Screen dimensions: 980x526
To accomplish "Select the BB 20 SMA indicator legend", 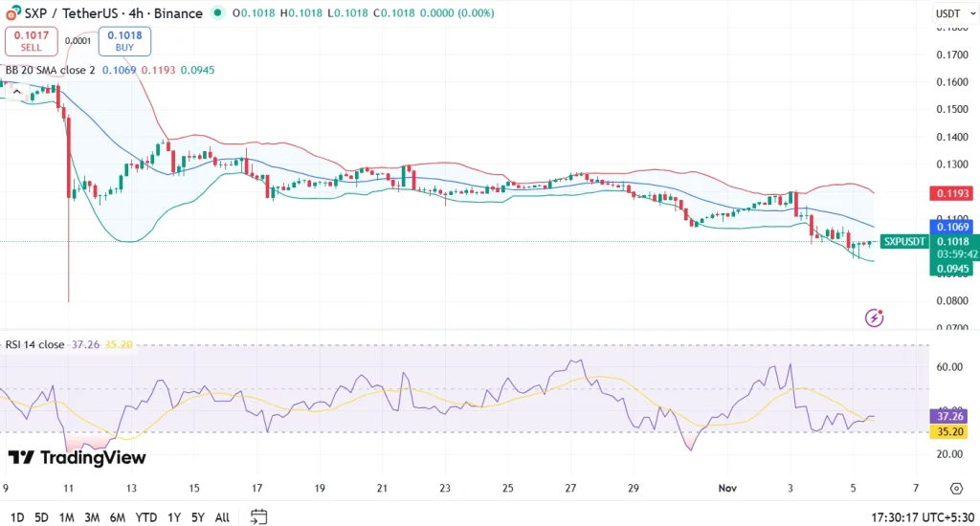I will pos(50,70).
